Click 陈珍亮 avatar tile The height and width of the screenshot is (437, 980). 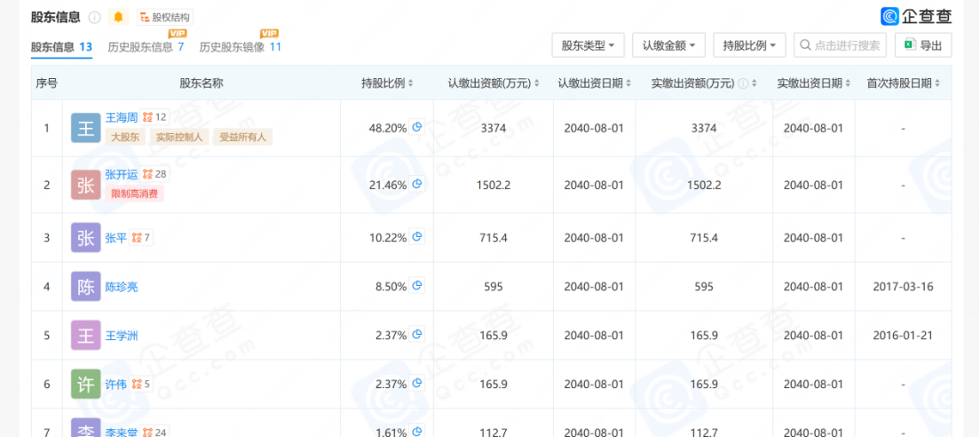(x=85, y=287)
